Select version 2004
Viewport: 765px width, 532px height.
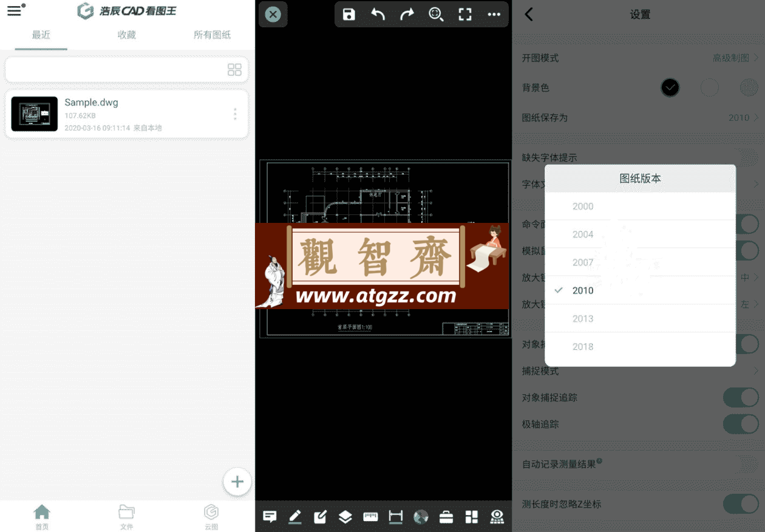coord(640,234)
